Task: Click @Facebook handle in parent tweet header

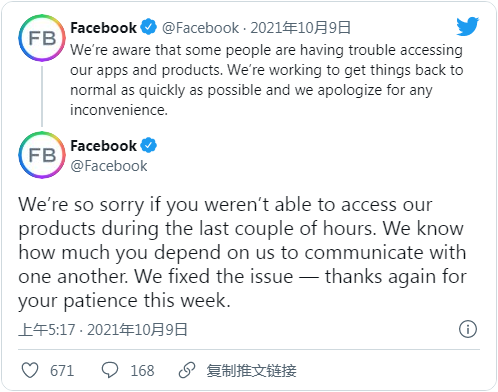Action: pos(200,28)
